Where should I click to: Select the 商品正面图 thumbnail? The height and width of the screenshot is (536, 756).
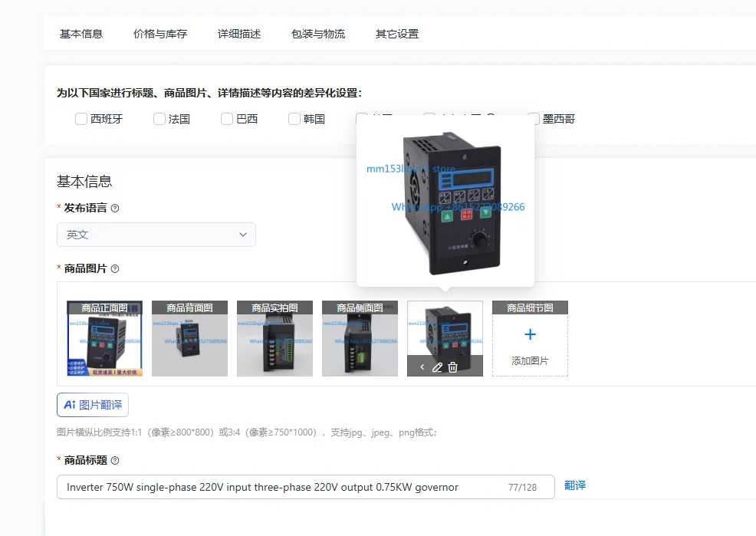click(104, 338)
